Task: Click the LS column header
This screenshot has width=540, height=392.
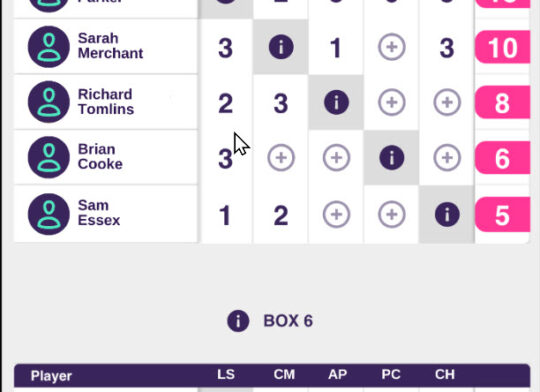Action: point(226,375)
